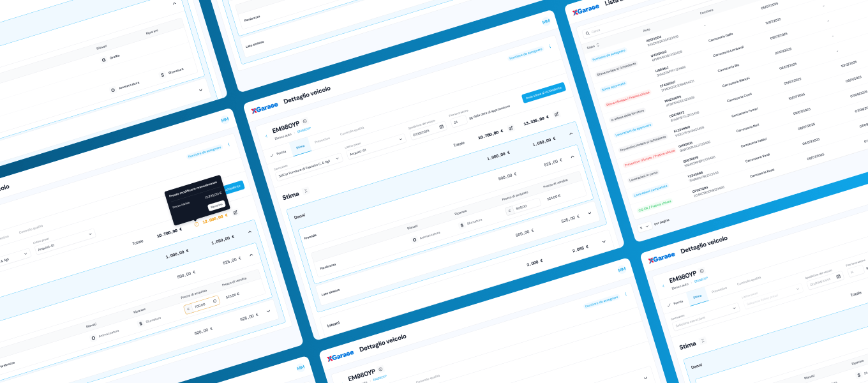
Task: Click reset icon inside the 700,00 price field
Action: tap(215, 301)
